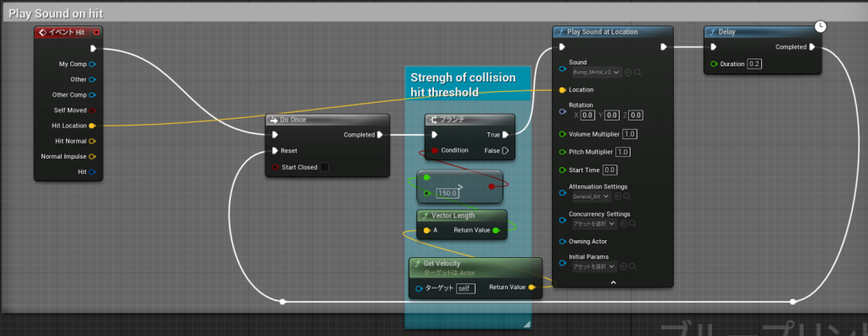
Task: Edit the Rotation Z value field
Action: (x=636, y=115)
